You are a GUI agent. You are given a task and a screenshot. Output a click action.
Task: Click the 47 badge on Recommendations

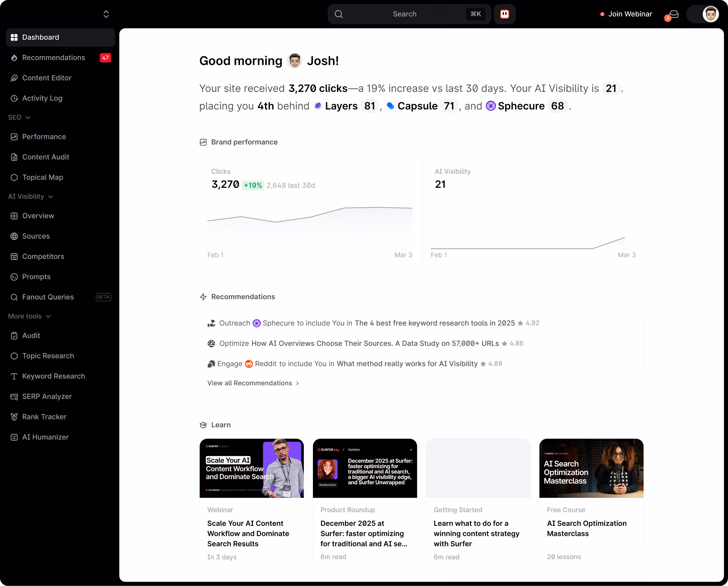click(106, 58)
